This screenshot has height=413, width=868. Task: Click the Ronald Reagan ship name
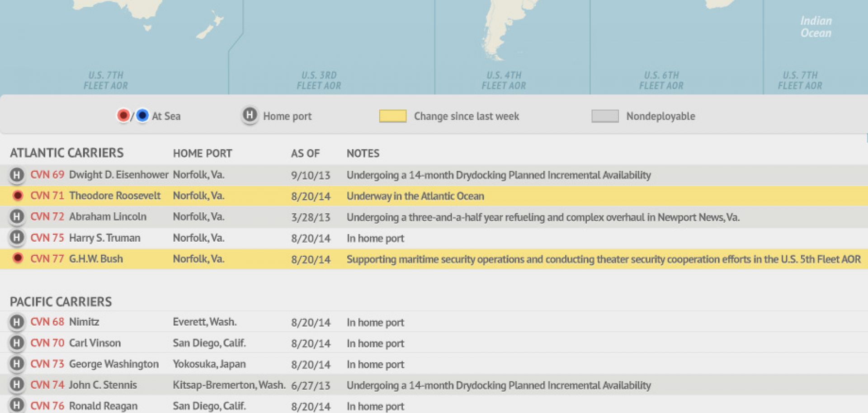click(103, 406)
